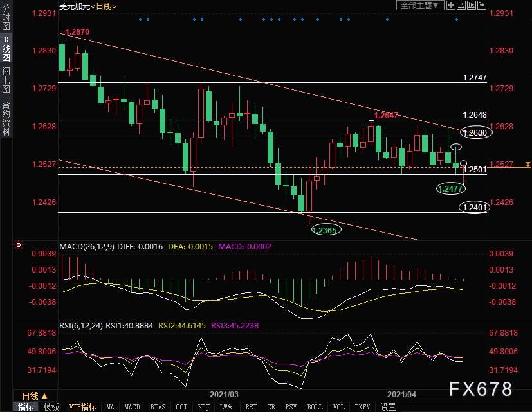Open the VIP指标 tab
The width and height of the screenshot is (532, 412).
[82, 407]
